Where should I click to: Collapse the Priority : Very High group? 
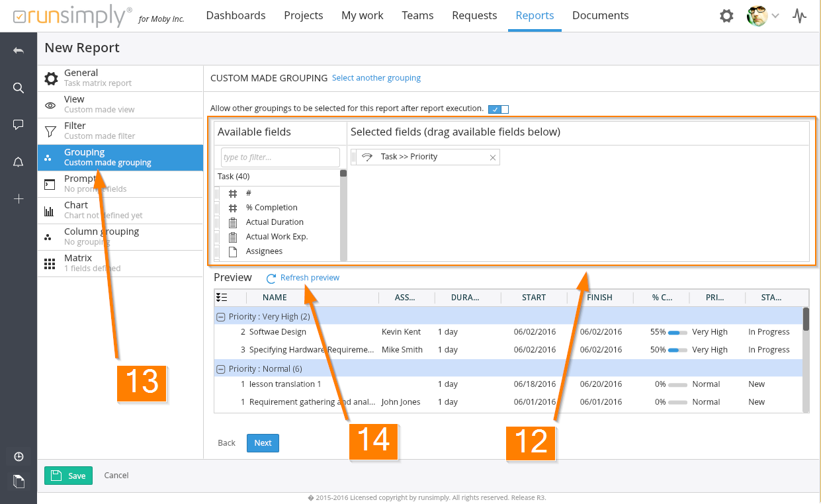point(221,317)
